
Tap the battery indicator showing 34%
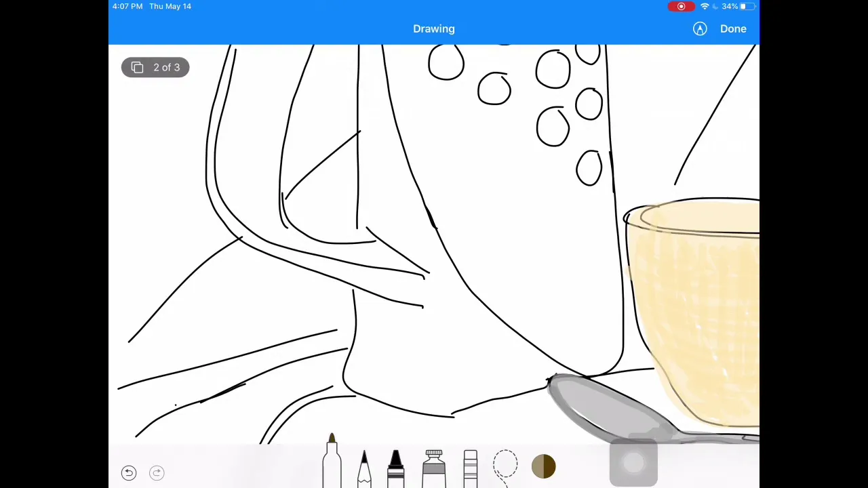pos(738,6)
